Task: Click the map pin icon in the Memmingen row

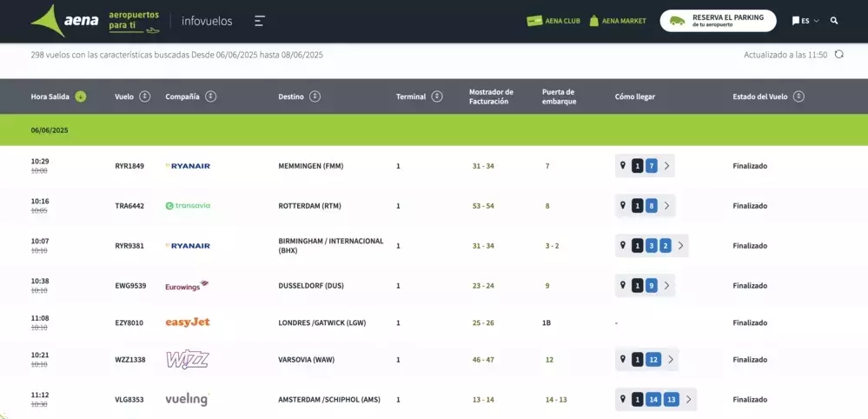Action: click(622, 165)
